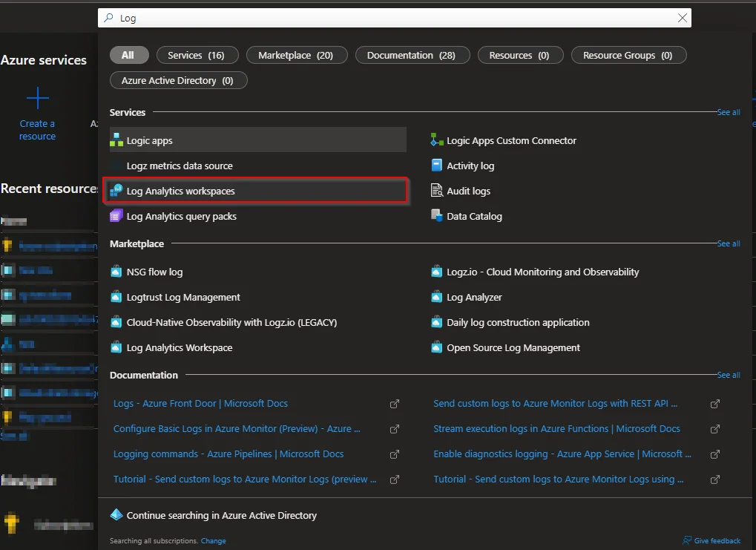Click the Daily log construction application icon
Image resolution: width=756 pixels, height=550 pixels.
tap(437, 322)
